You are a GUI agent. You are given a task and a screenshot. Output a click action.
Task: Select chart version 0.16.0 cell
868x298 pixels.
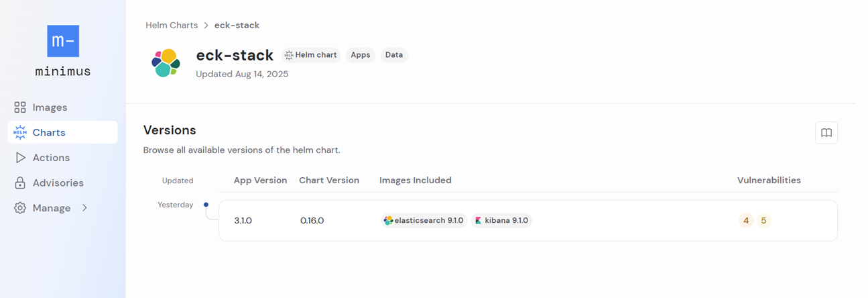(312, 220)
